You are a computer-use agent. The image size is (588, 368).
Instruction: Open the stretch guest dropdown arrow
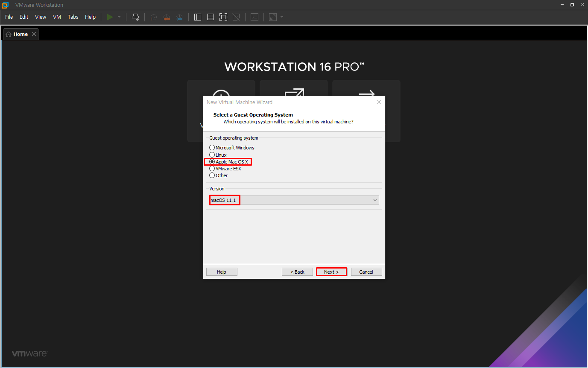coord(282,17)
